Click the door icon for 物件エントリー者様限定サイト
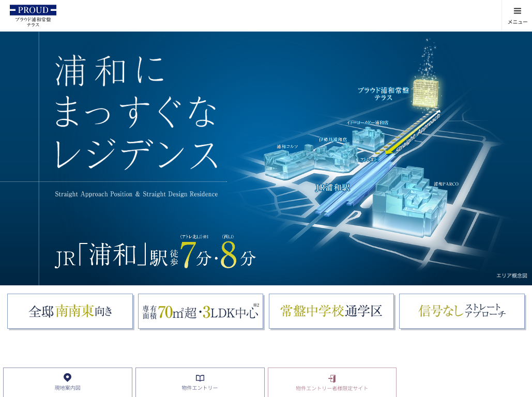 pos(332,378)
